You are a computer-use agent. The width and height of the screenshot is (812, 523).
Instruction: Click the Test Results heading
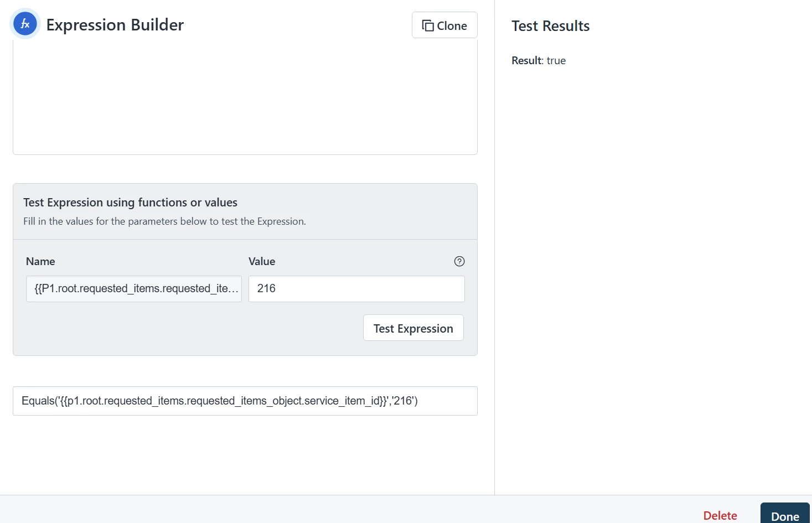(551, 26)
